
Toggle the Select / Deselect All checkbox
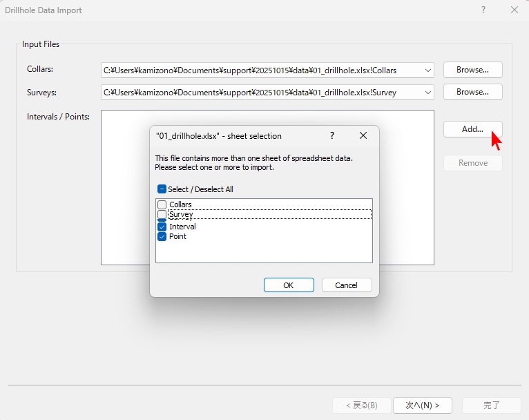(x=162, y=189)
